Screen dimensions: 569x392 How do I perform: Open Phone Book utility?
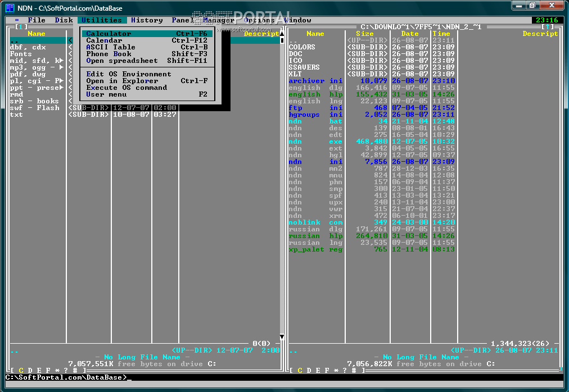(x=147, y=54)
